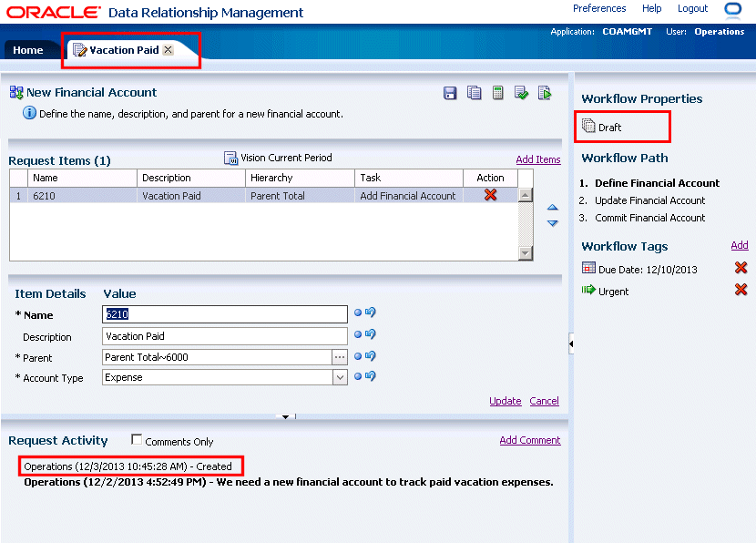Click the Oracle logo icon near Logout
The image size is (756, 543).
[x=733, y=10]
